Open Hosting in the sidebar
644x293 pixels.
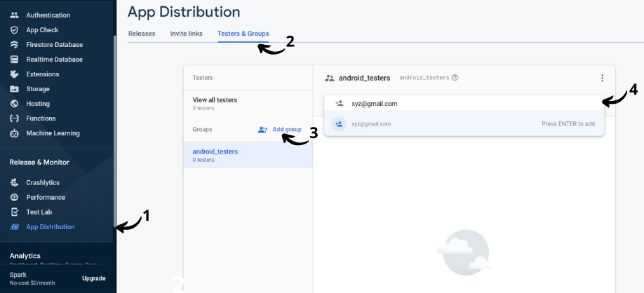click(38, 104)
